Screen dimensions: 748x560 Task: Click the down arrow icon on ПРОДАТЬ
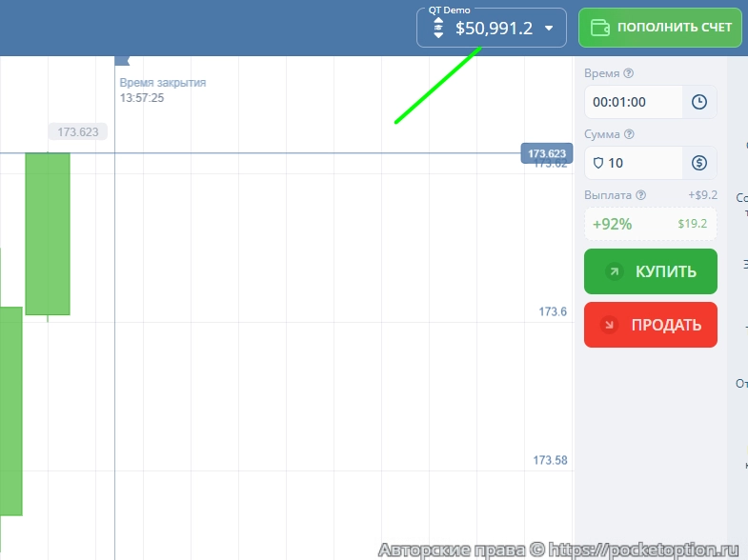pos(609,325)
